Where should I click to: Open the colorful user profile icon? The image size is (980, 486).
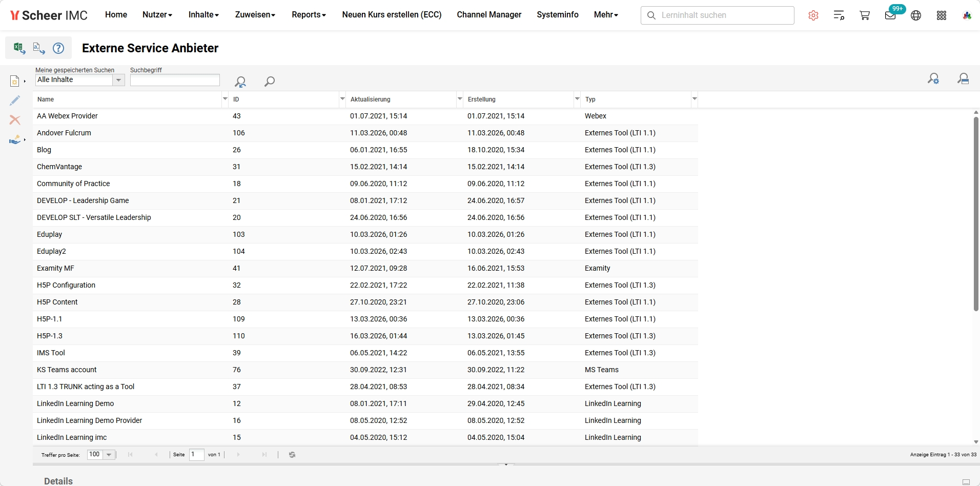(x=967, y=15)
